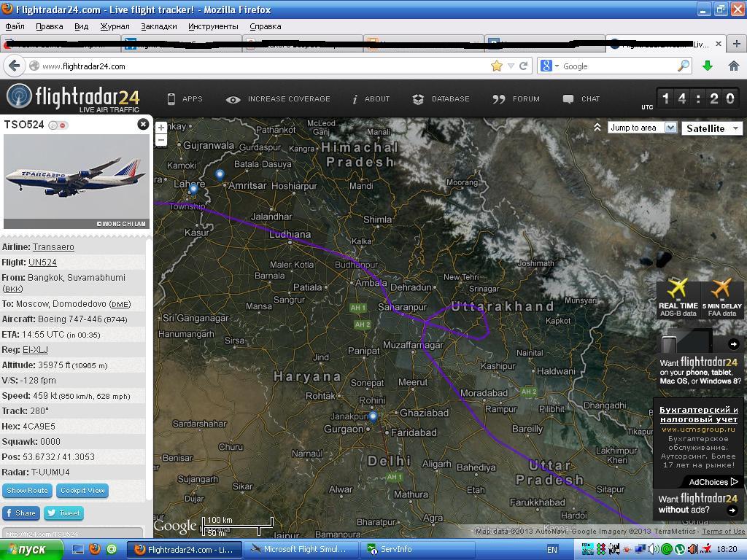Click the show desktop quick launch icon
This screenshot has height=560, width=747.
(77, 549)
